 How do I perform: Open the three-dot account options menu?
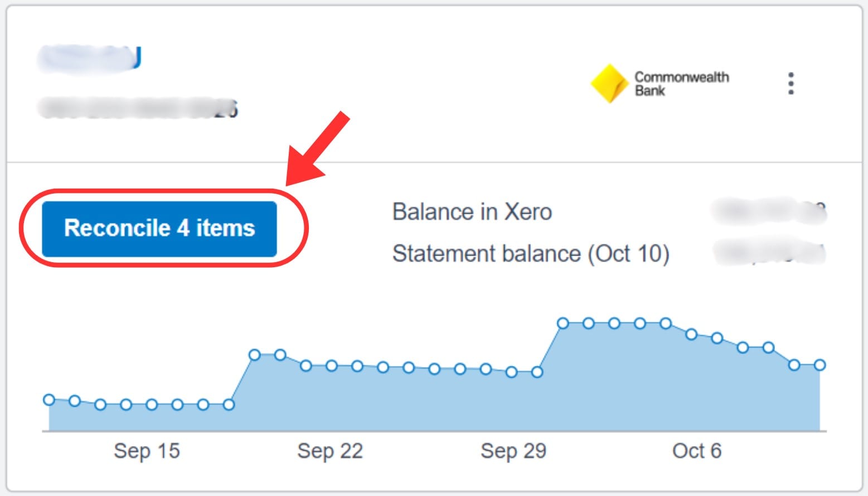tap(791, 83)
